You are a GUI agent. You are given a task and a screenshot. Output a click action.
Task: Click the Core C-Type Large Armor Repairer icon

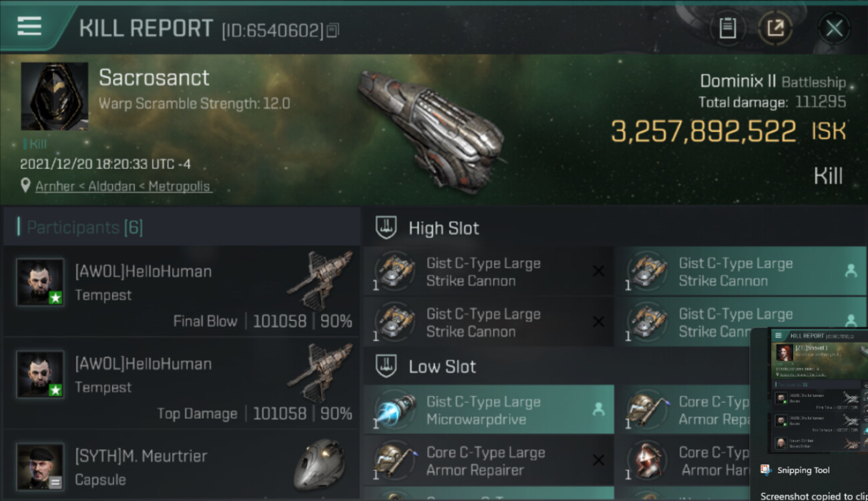coord(394,460)
